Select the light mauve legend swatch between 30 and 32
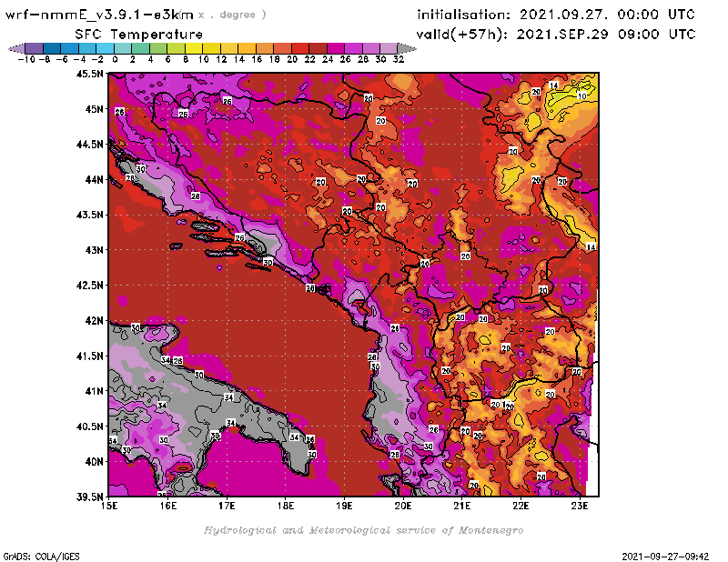This screenshot has height=562, width=728. (389, 49)
